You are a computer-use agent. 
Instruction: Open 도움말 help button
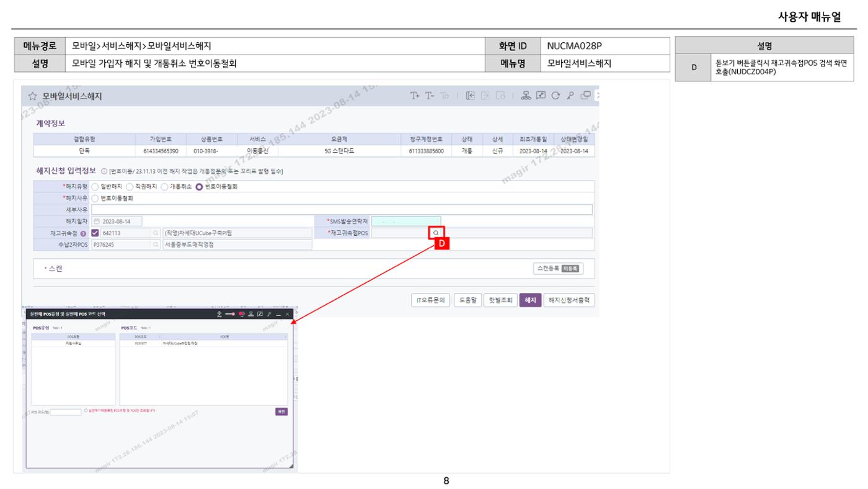pyautogui.click(x=467, y=300)
